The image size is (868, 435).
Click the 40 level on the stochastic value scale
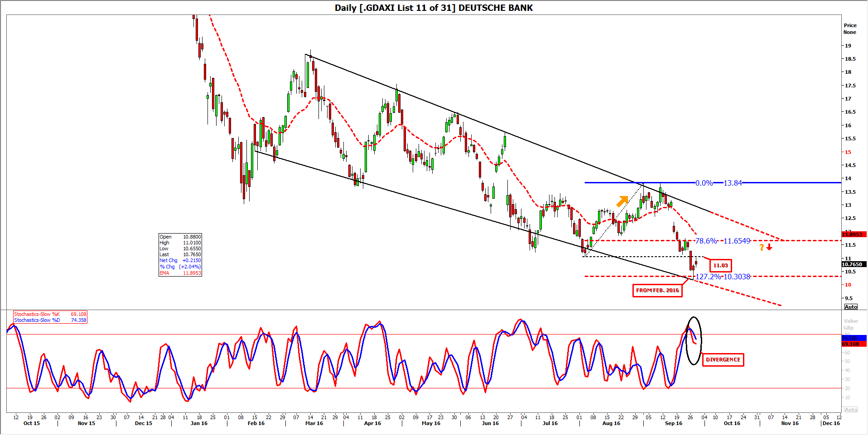(x=847, y=370)
